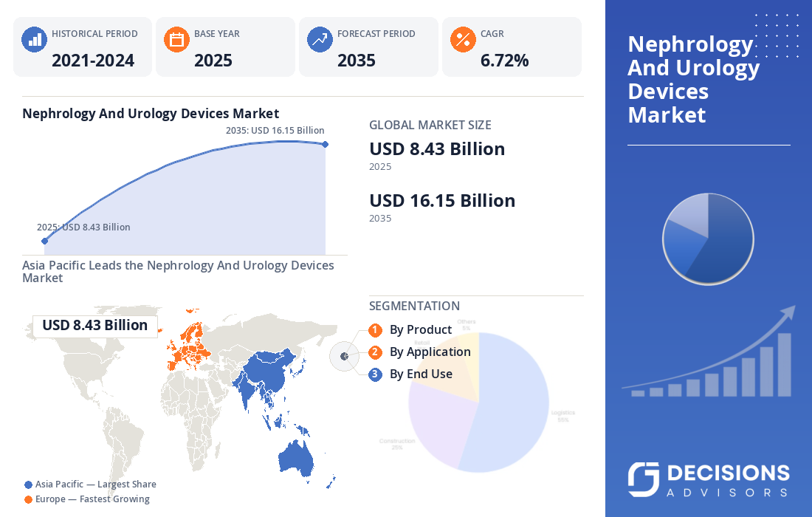Click Australia highlighted on the world map
812x517 pixels.
tap(296, 459)
